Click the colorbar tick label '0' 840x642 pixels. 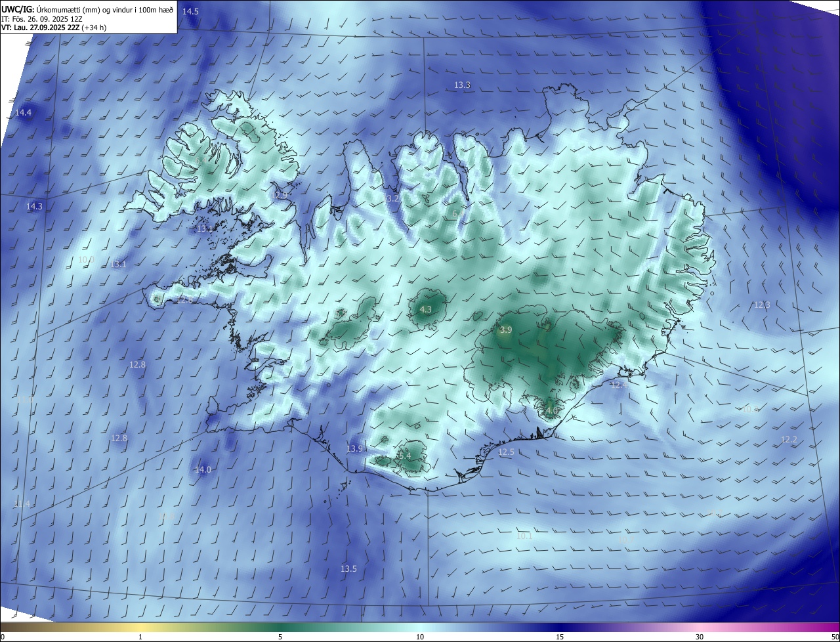click(2, 637)
